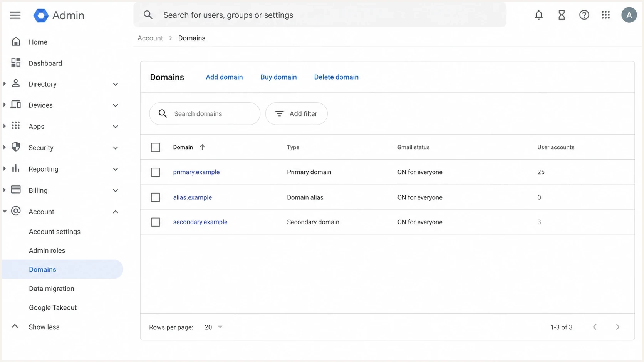Open notifications bell
Viewport: 644px width, 362px height.
click(x=539, y=15)
